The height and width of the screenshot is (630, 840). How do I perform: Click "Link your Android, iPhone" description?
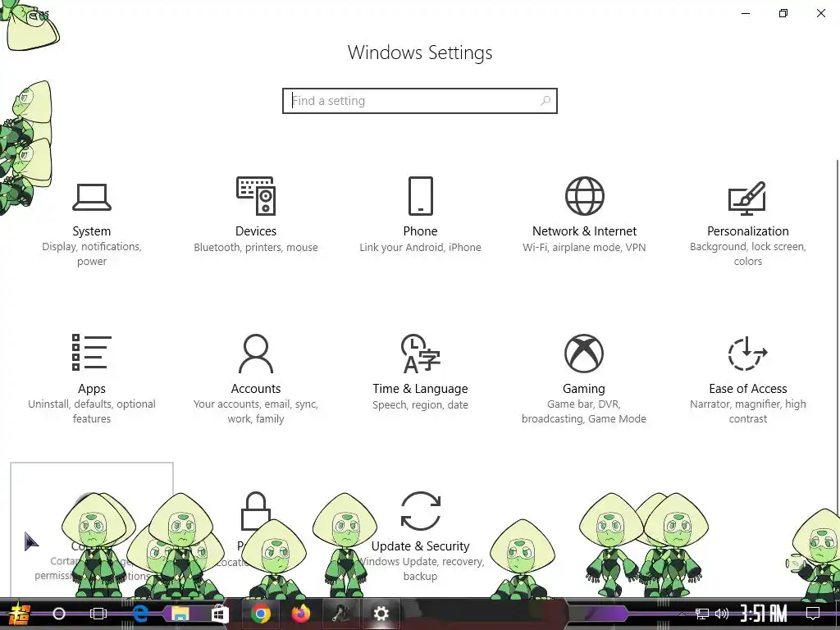click(x=421, y=248)
